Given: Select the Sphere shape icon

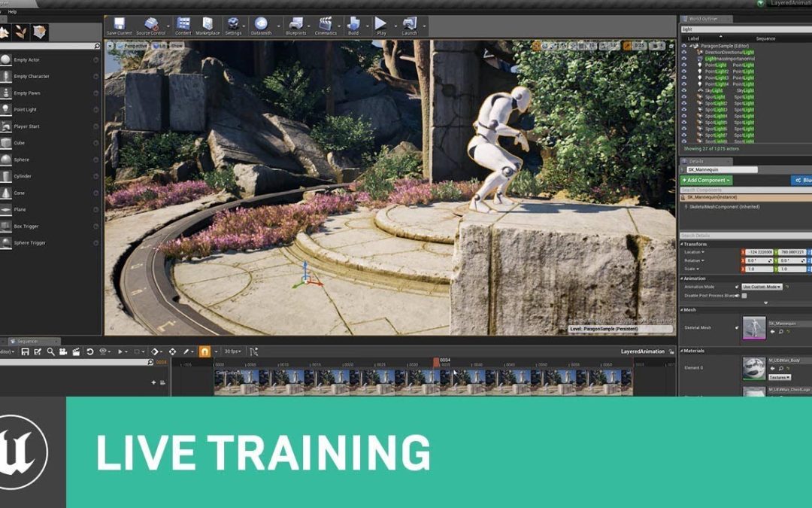Looking at the screenshot, I should click(x=6, y=160).
